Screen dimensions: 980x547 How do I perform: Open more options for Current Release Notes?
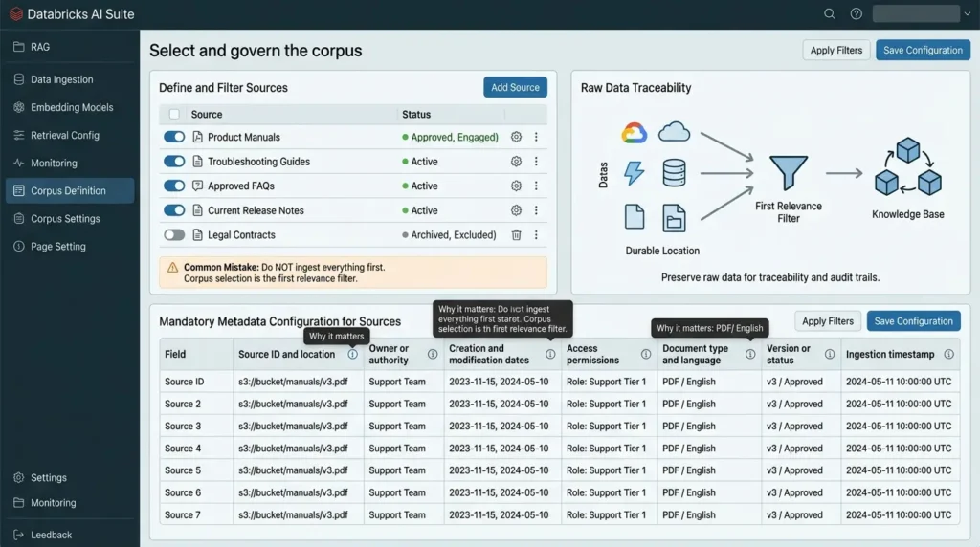[536, 210]
